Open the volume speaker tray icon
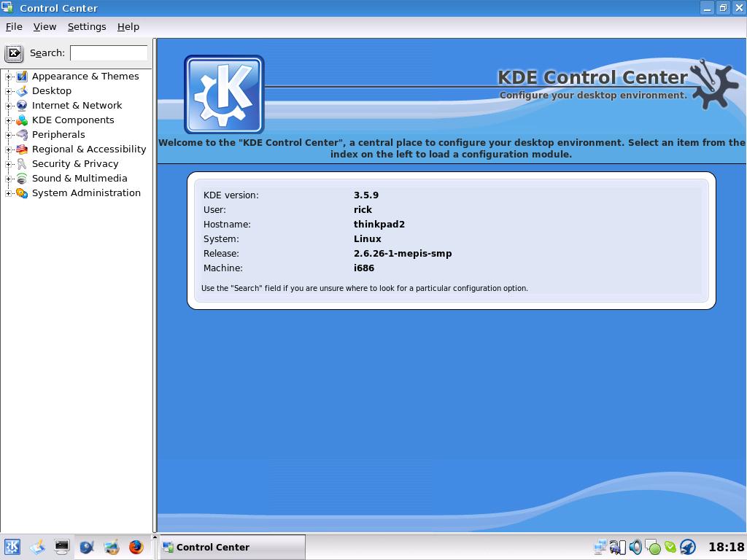Screen dimensions: 747x560 click(x=635, y=547)
